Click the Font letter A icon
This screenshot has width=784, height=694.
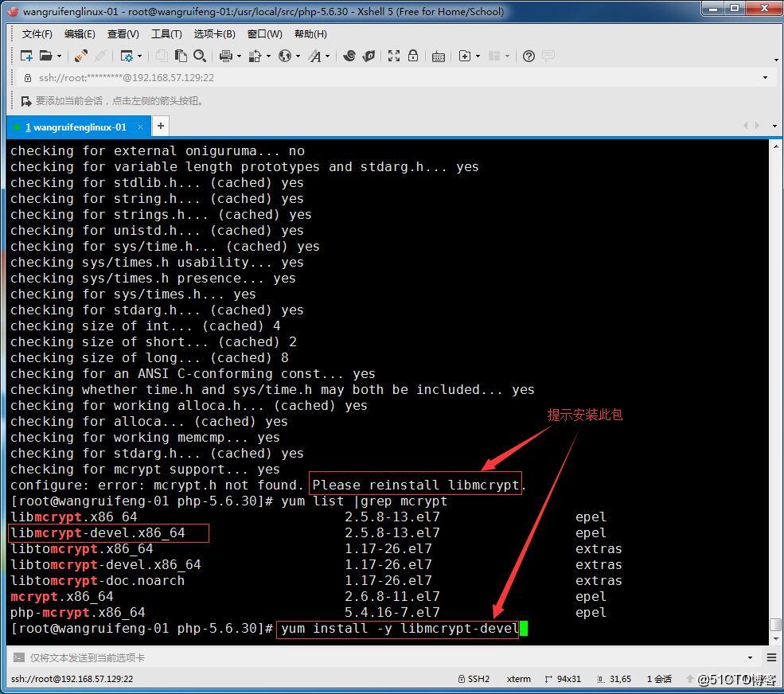[314, 56]
